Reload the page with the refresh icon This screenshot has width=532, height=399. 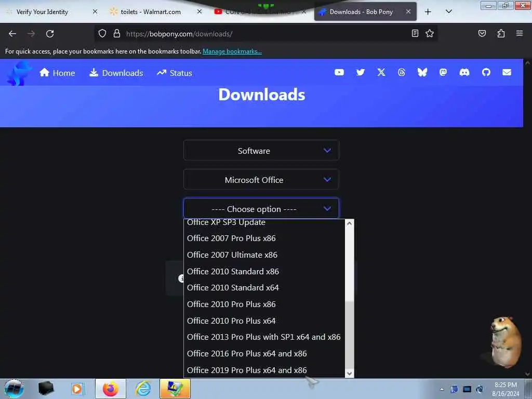[50, 34]
